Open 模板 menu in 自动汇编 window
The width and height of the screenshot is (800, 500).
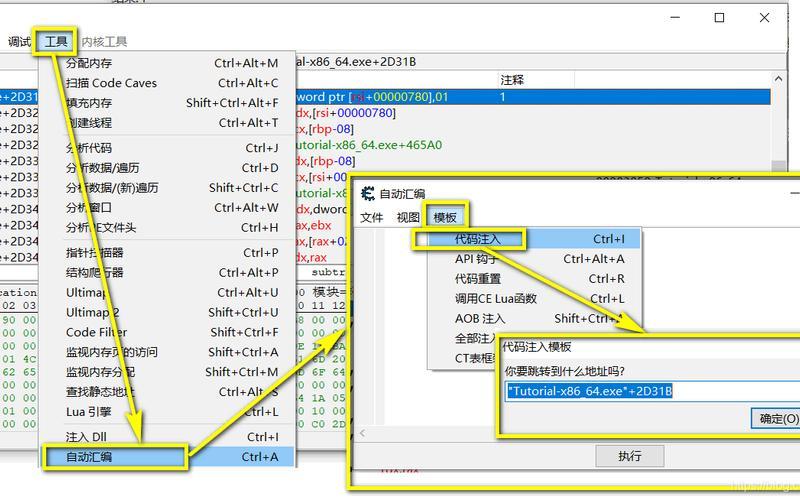coord(445,218)
